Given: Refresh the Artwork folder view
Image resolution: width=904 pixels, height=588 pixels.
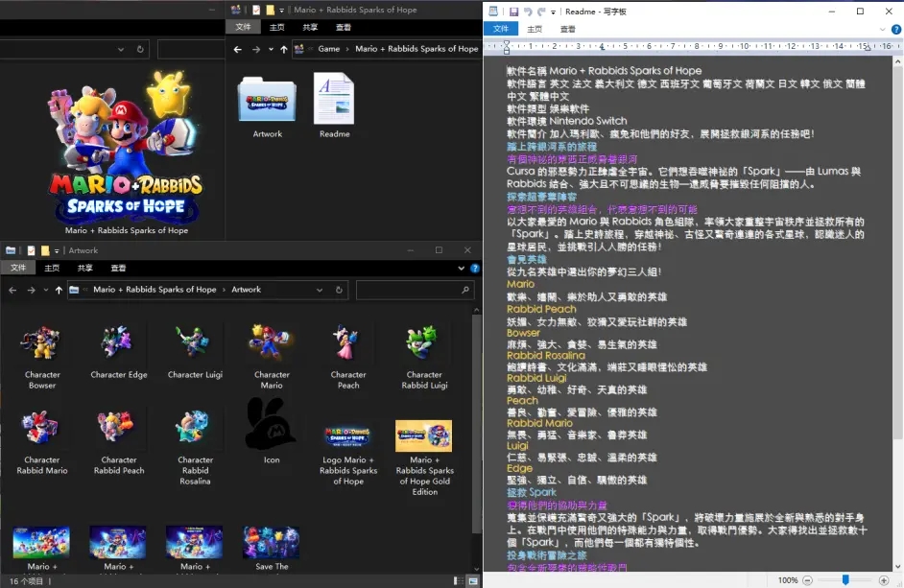Looking at the screenshot, I should tap(340, 289).
